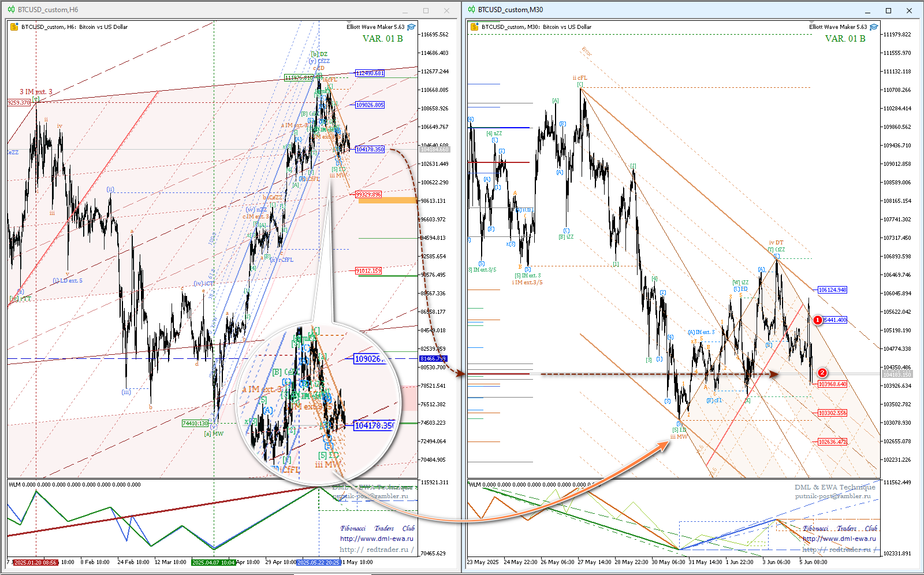This screenshot has height=575, width=924.
Task: Maximize the BTCUSD_custom,H6 window
Action: click(x=426, y=10)
